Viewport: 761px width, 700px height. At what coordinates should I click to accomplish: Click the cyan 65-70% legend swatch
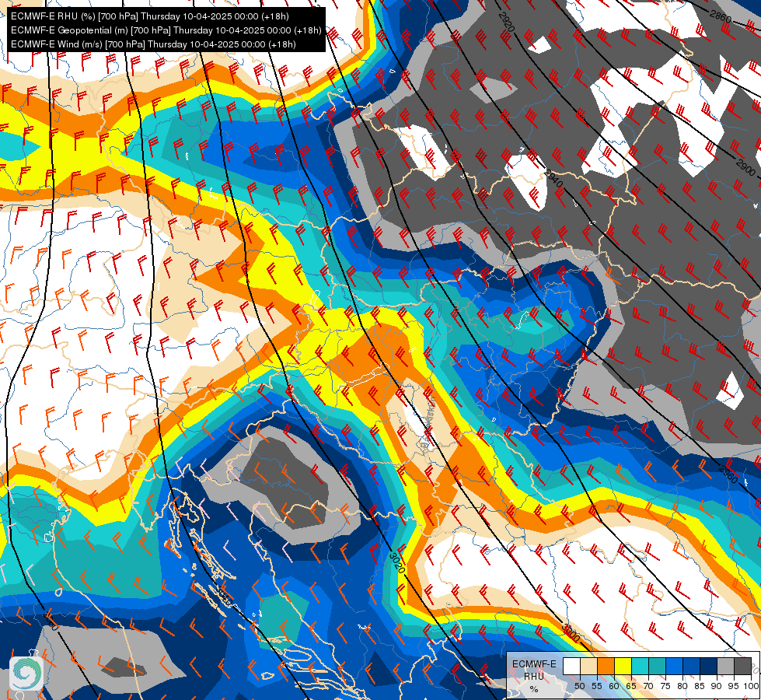(x=641, y=666)
